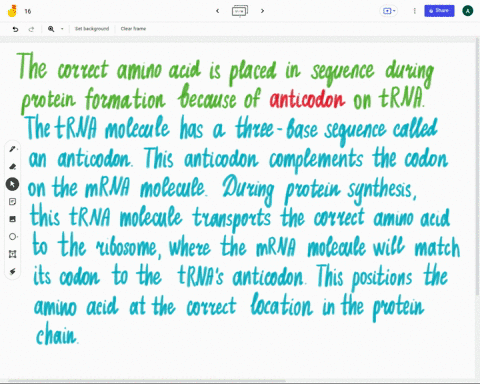
Task: Open the Google account avatar
Action: pos(468,11)
